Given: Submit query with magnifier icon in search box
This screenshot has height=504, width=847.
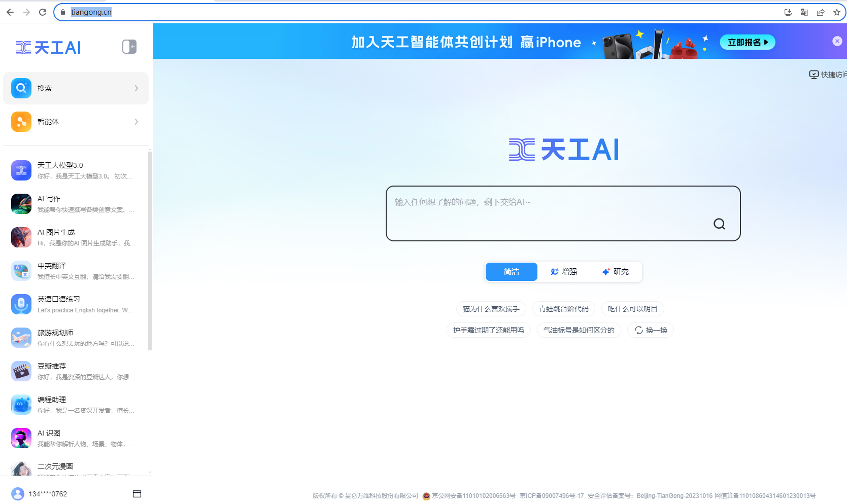Looking at the screenshot, I should pyautogui.click(x=719, y=224).
